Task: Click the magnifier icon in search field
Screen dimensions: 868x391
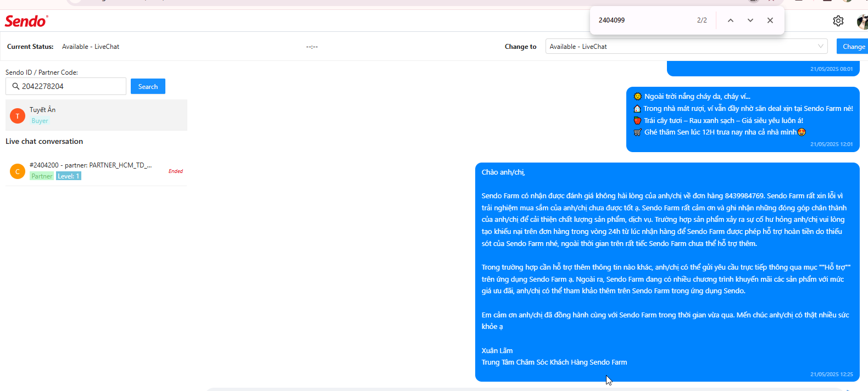Action: point(15,86)
